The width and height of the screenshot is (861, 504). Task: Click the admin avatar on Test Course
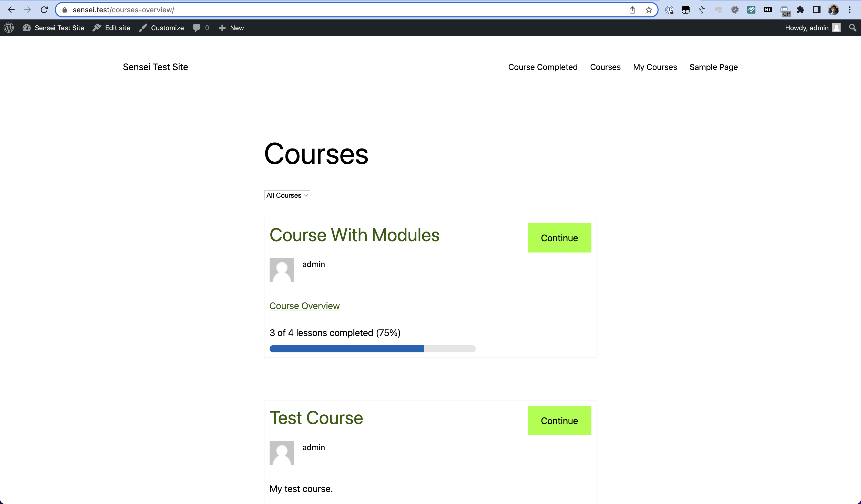tap(282, 453)
